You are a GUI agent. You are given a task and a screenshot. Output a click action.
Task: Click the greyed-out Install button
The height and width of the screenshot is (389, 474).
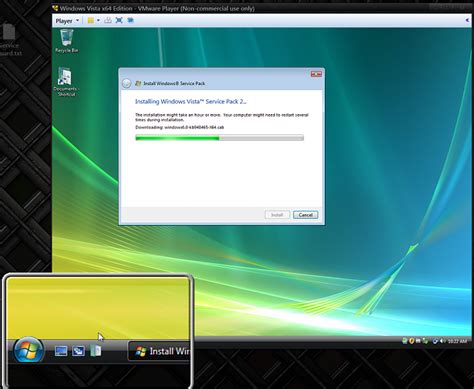tap(277, 215)
